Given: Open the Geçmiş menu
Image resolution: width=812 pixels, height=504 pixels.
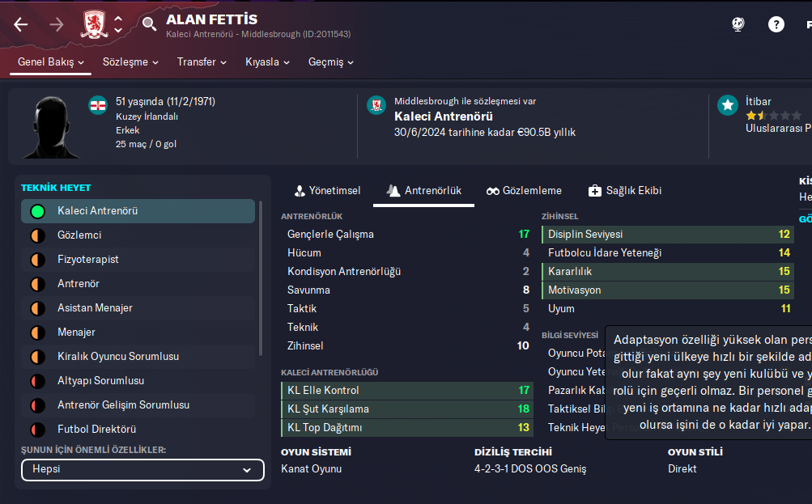Looking at the screenshot, I should 331,62.
